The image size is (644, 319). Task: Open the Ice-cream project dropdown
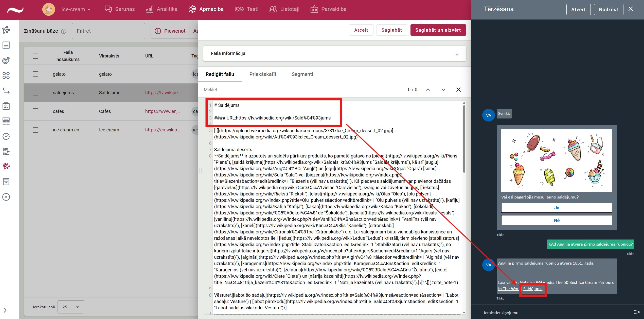click(x=76, y=9)
